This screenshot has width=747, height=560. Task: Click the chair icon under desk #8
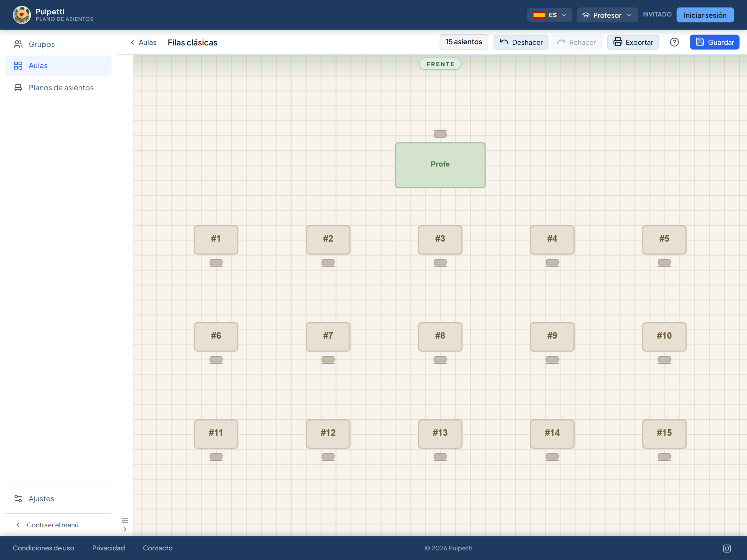coord(440,360)
